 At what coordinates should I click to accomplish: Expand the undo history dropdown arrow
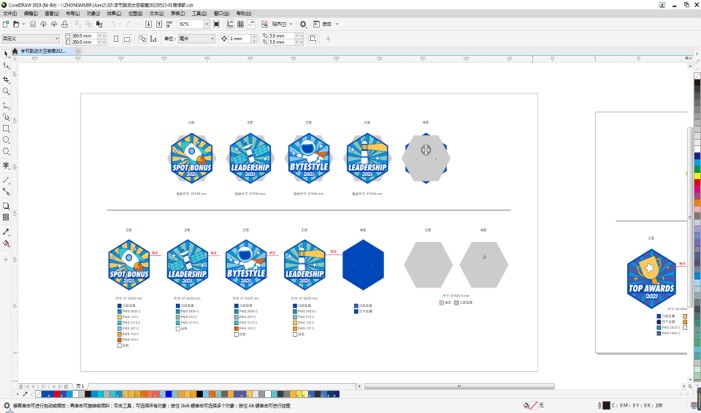(x=119, y=24)
